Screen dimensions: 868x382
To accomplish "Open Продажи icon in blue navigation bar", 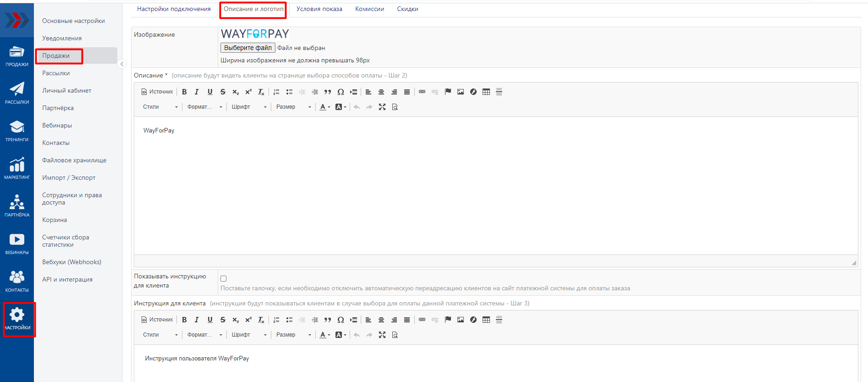I will click(16, 56).
